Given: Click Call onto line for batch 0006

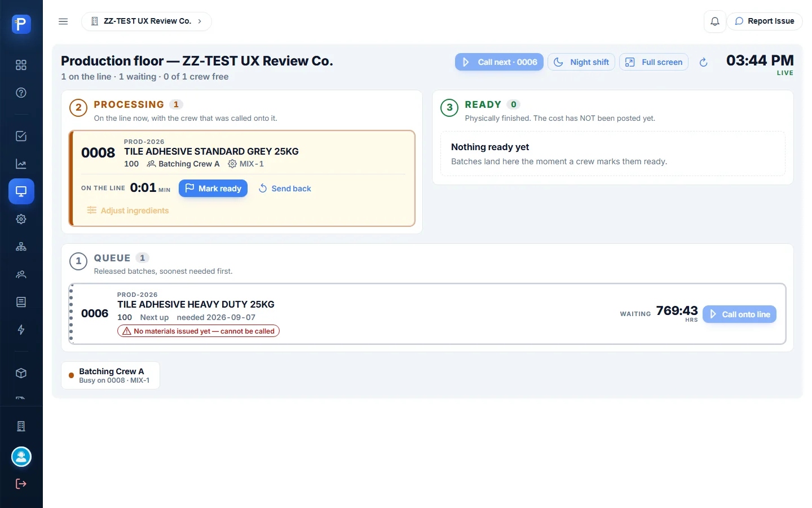Looking at the screenshot, I should [x=739, y=314].
